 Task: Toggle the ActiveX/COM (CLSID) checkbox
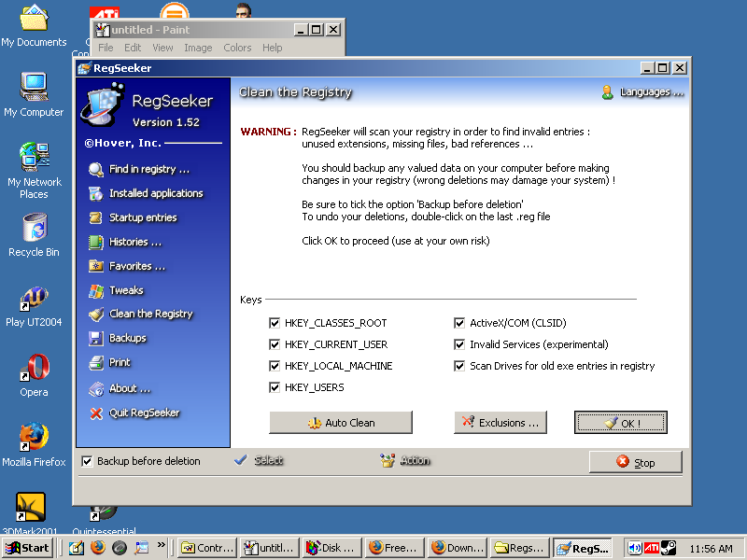tap(459, 323)
